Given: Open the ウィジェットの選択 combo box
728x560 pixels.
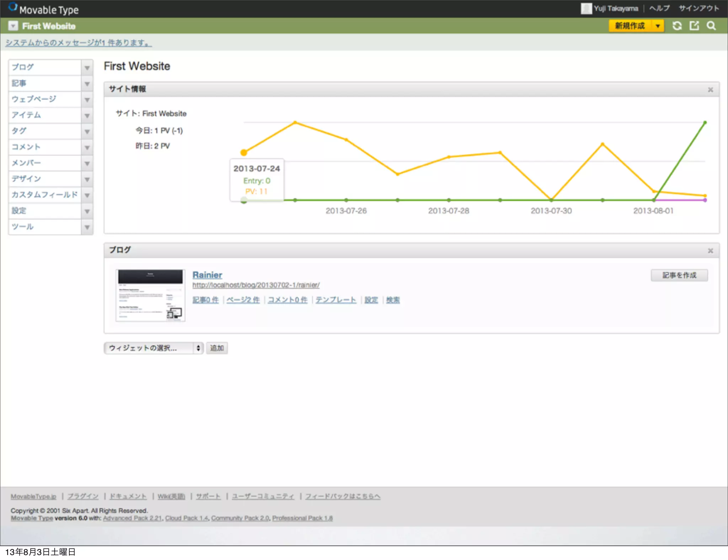Looking at the screenshot, I should click(x=154, y=348).
